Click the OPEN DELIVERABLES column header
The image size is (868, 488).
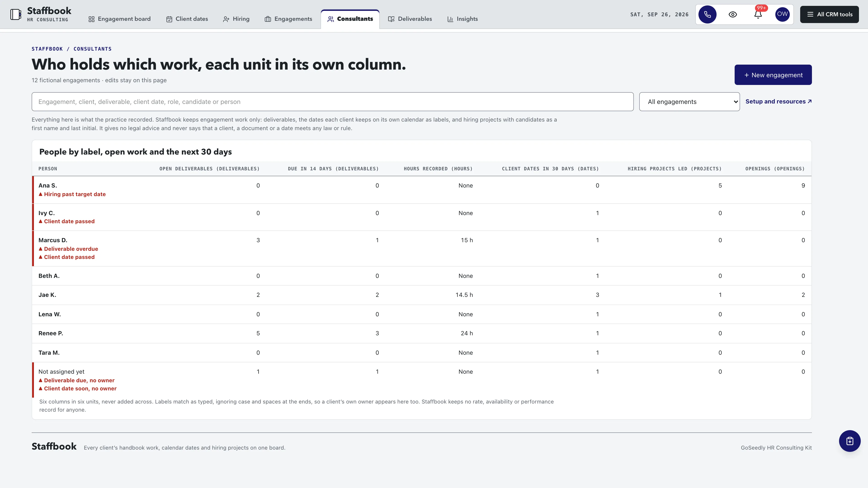(209, 169)
